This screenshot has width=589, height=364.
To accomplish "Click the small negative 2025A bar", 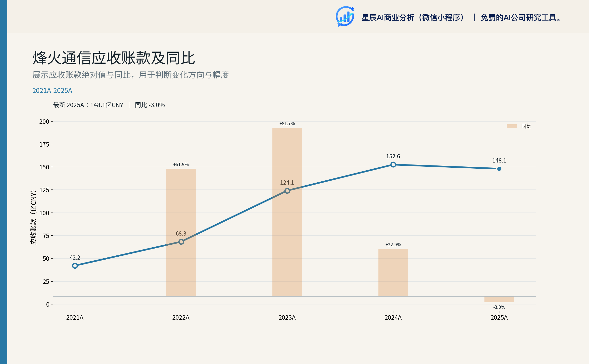I will tap(499, 299).
